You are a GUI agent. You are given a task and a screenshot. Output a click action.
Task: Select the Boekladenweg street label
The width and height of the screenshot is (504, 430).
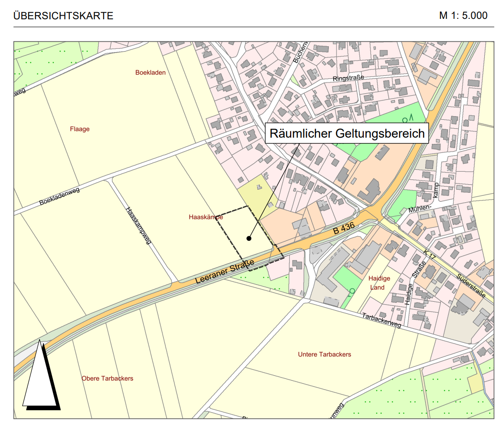pos(60,196)
